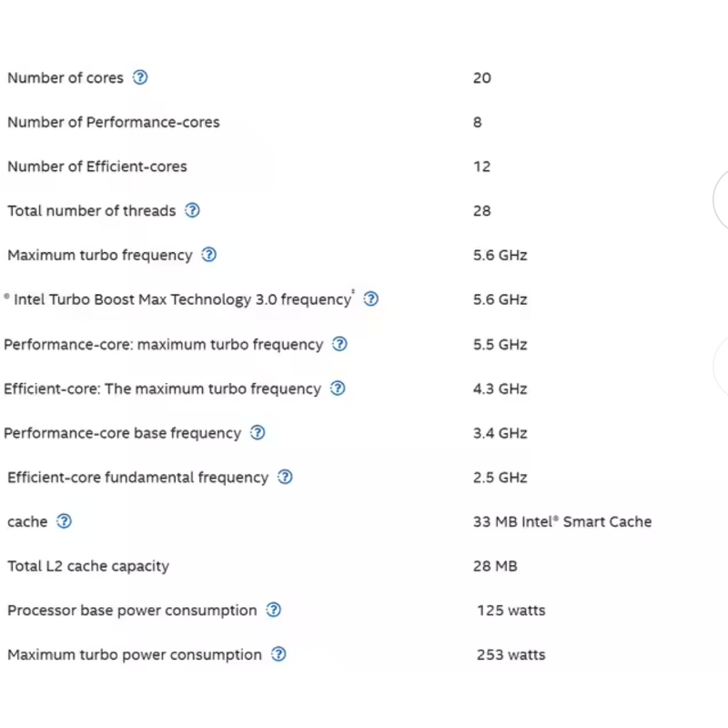Click the 33 MB Intel Smart Cache value

pyautogui.click(x=562, y=521)
